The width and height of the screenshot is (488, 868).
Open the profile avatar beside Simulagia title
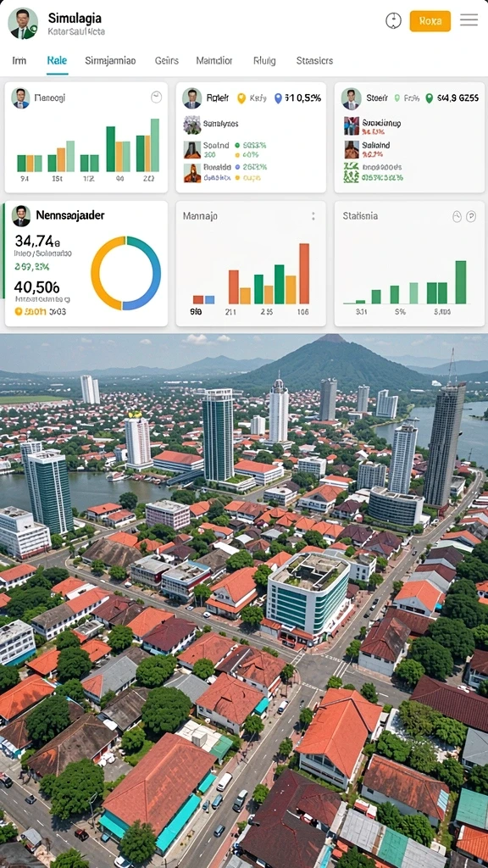(x=23, y=23)
